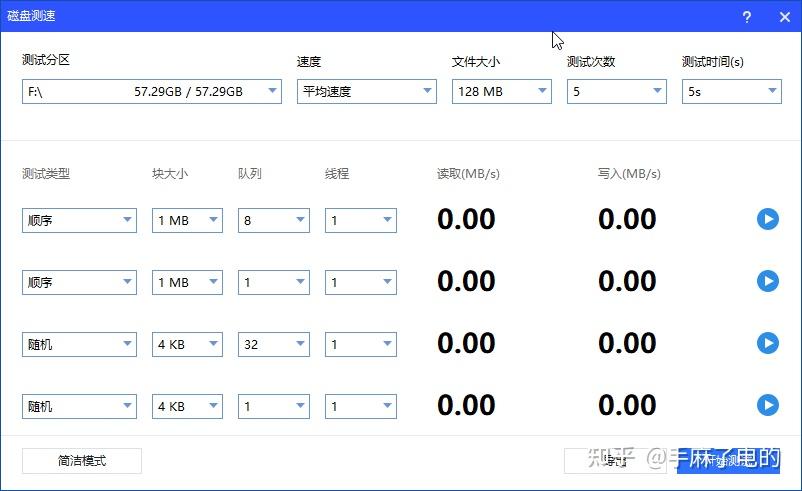
Task: Open the 测试分区 F:\ partition dropdown
Action: coord(152,92)
